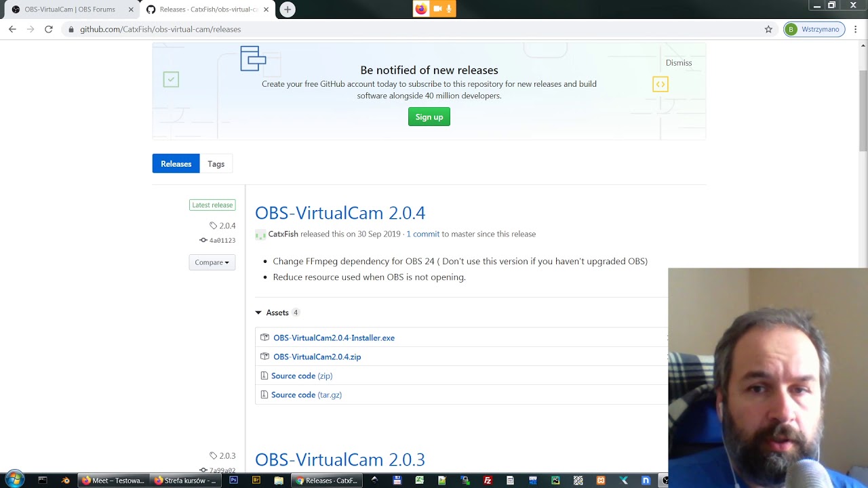This screenshot has width=868, height=488.
Task: Open File Explorer folder from the taskbar
Action: click(279, 481)
